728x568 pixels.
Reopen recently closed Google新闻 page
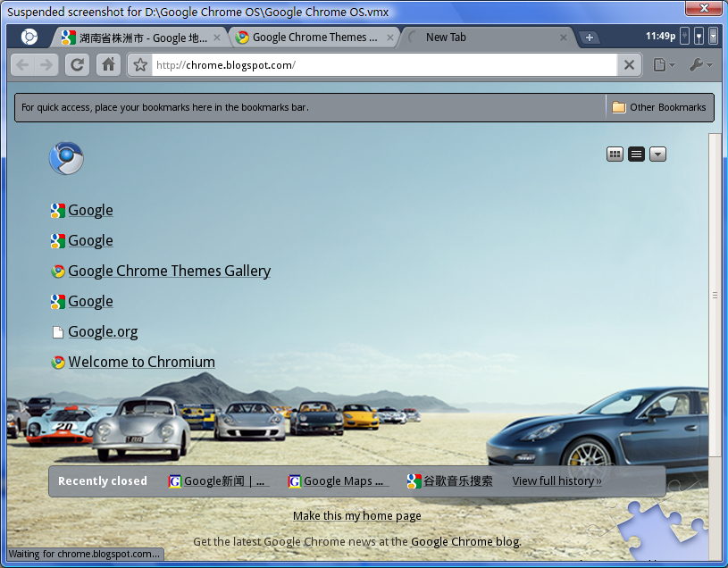point(218,481)
